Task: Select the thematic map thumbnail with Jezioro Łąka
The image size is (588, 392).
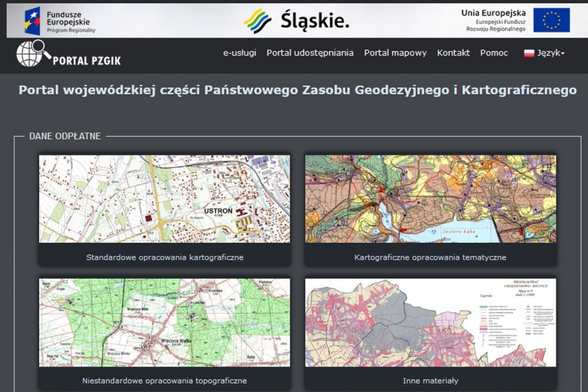Action: coord(430,199)
